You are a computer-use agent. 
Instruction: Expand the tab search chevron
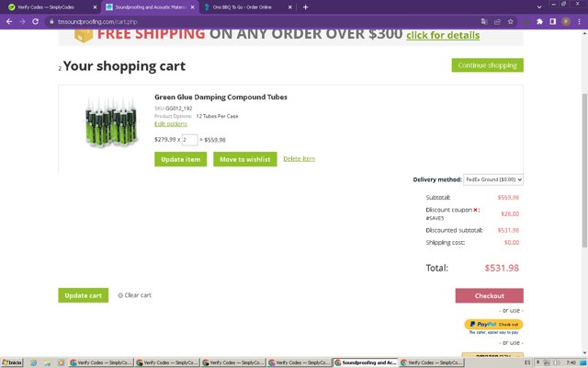(539, 7)
